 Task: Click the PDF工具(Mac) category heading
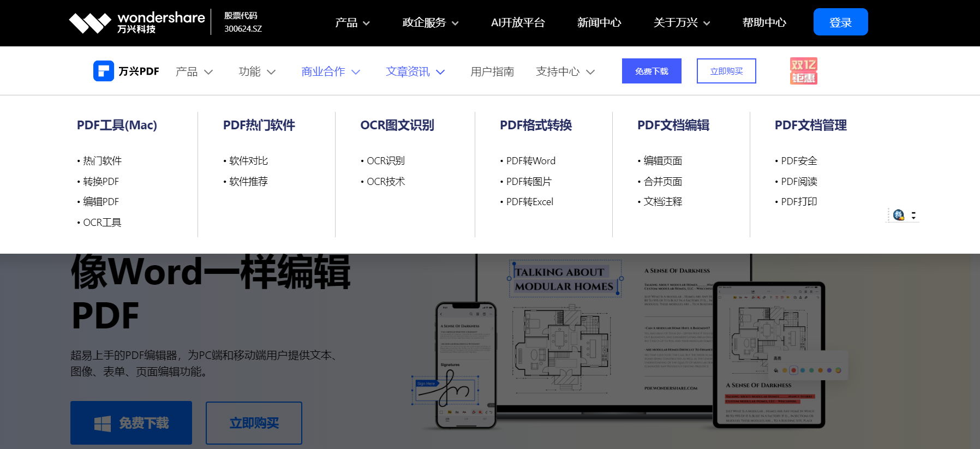point(117,125)
